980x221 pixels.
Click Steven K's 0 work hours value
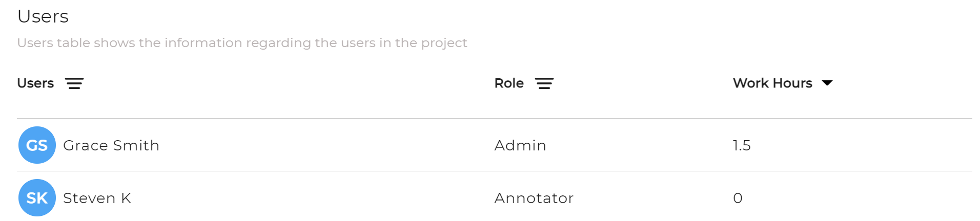click(738, 198)
